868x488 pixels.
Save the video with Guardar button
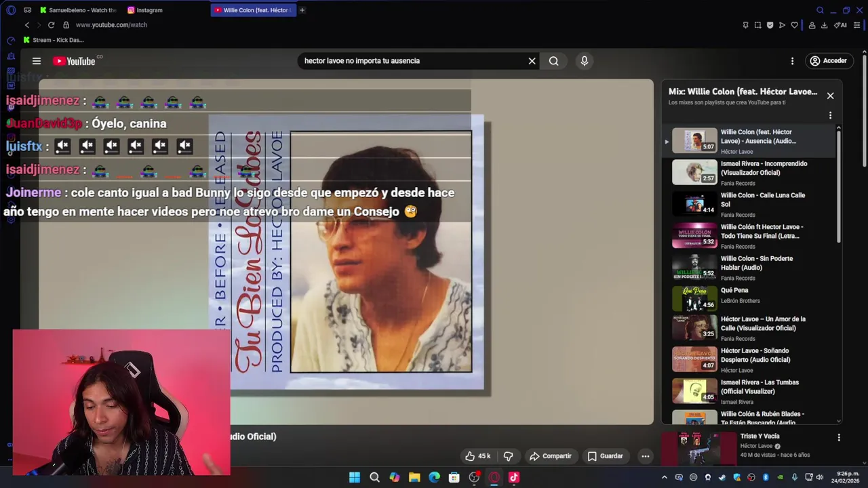605,456
